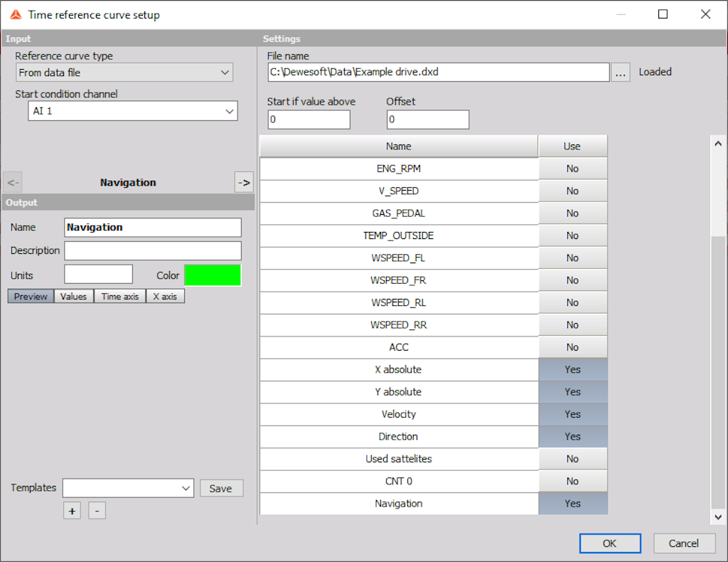
Task: Click the scrollbar up arrow
Action: point(718,144)
